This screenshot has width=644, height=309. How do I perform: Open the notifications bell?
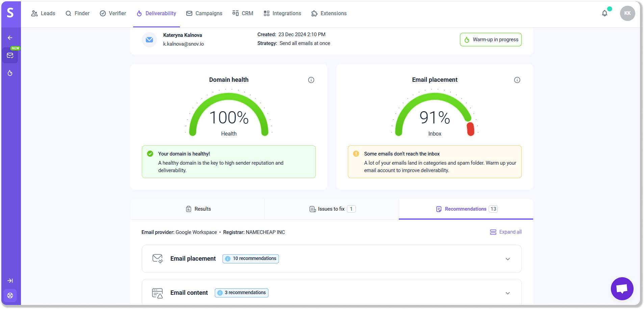coord(604,14)
